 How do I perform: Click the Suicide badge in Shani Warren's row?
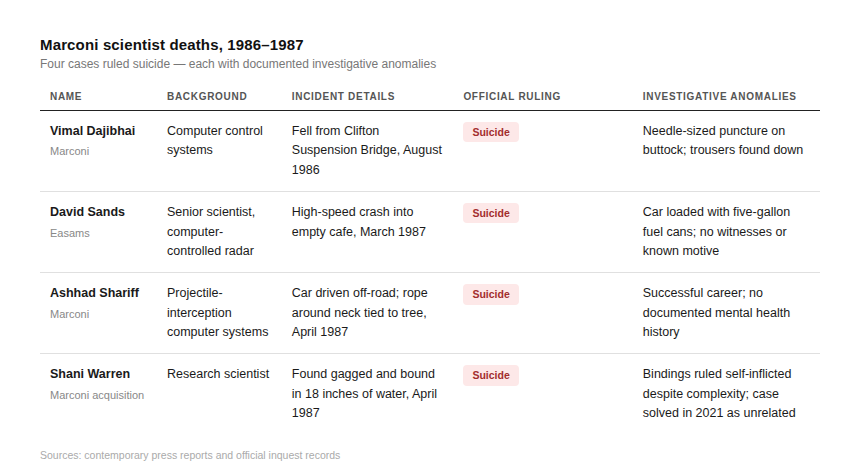[490, 375]
